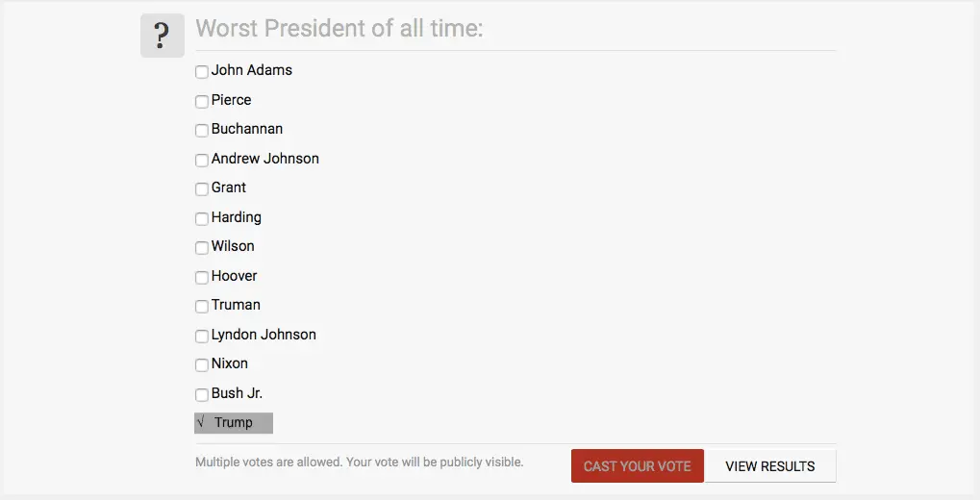
Task: Select the Truman checkbox
Action: click(x=202, y=306)
